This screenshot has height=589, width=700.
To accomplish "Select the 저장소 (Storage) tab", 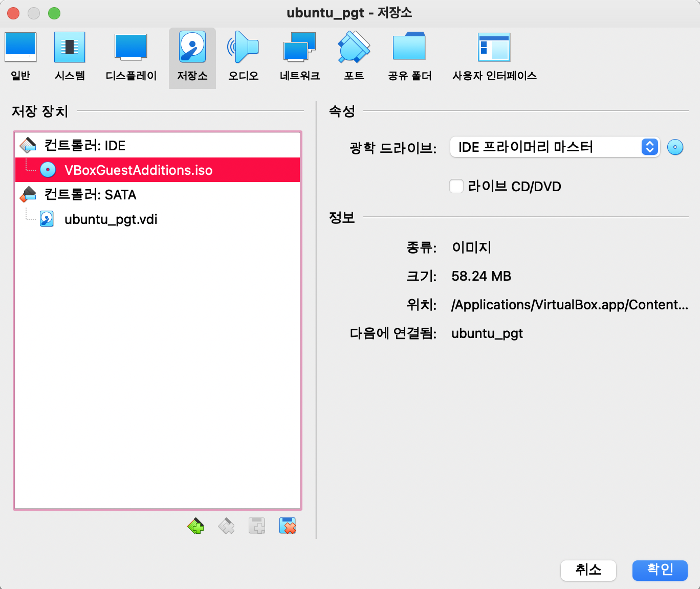I will 192,58.
